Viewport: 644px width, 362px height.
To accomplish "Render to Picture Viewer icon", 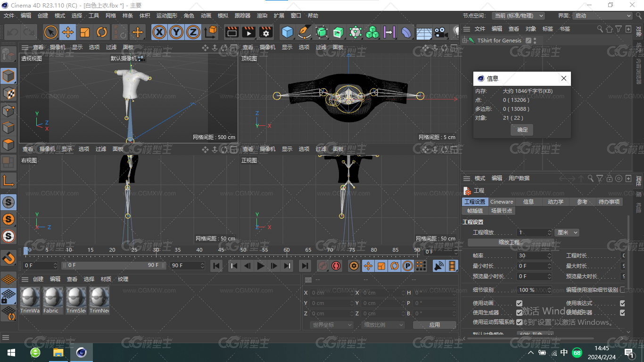I will pos(248,32).
